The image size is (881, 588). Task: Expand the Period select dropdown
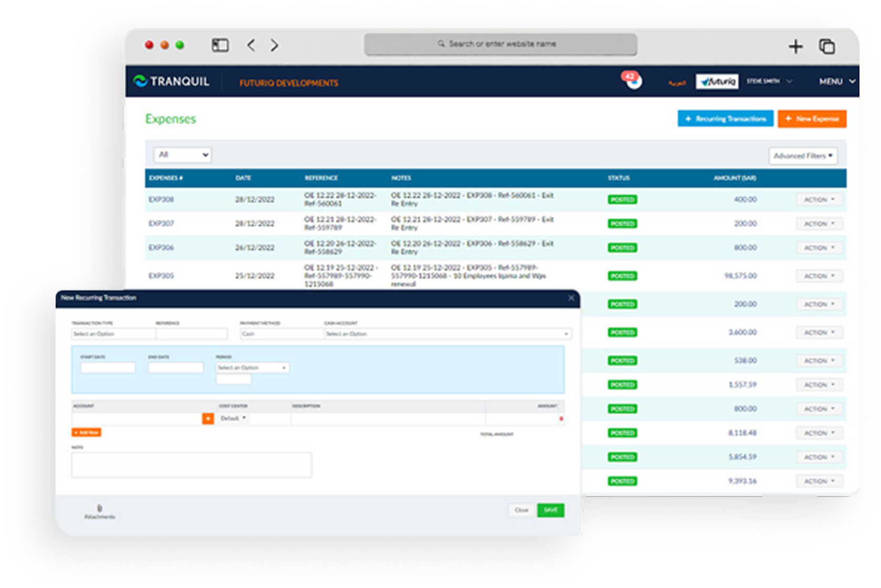[x=252, y=368]
